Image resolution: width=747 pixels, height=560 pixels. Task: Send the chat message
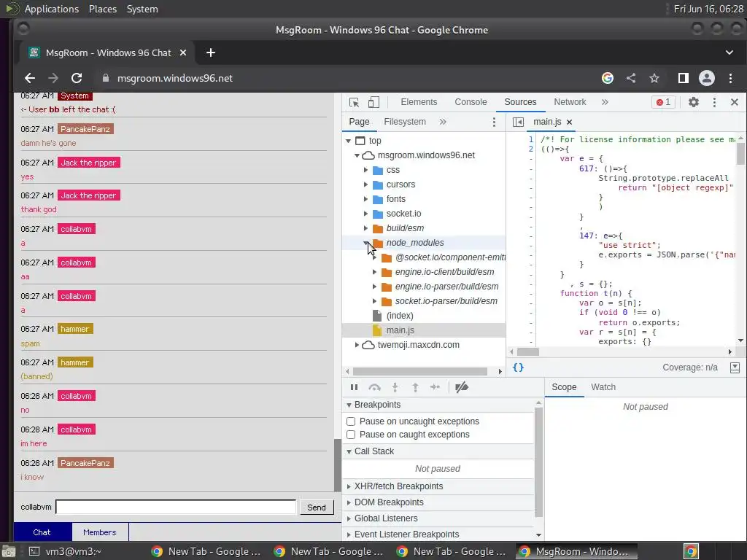tap(317, 507)
